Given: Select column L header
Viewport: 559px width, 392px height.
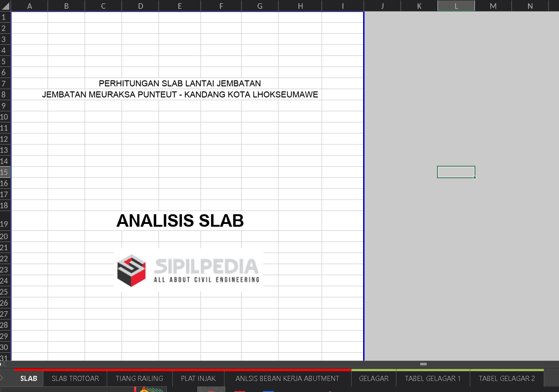Looking at the screenshot, I should tap(456, 6).
